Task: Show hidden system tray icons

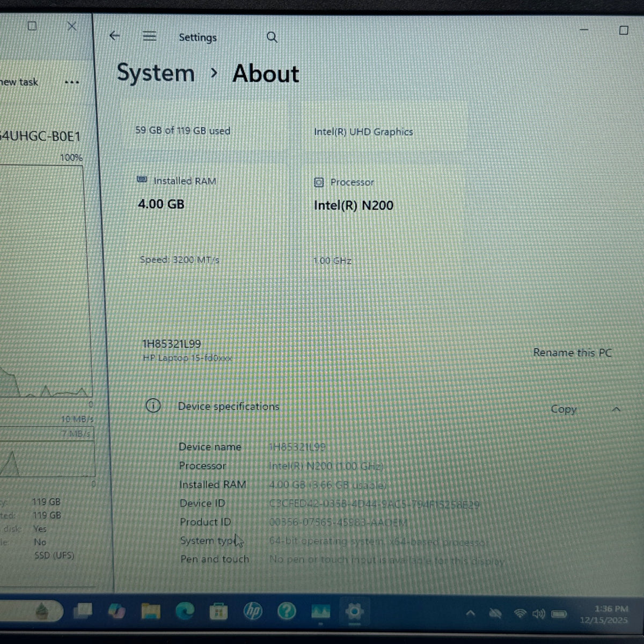Action: [470, 613]
